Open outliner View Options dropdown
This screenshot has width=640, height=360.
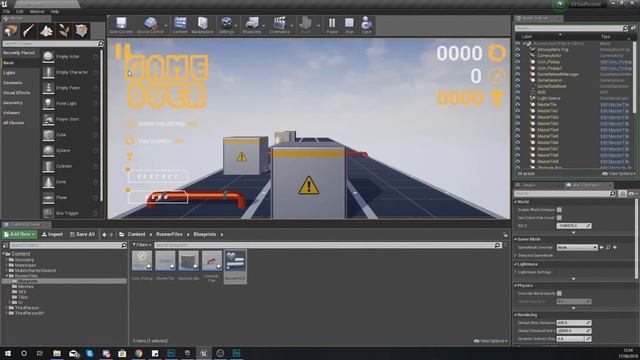[618, 173]
